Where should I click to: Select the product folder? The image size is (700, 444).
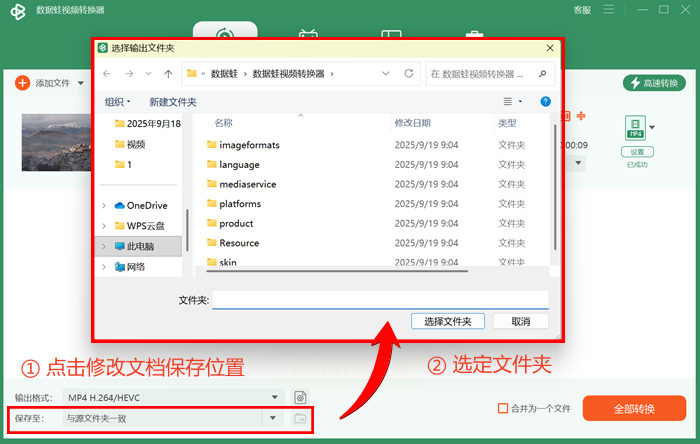click(x=230, y=223)
